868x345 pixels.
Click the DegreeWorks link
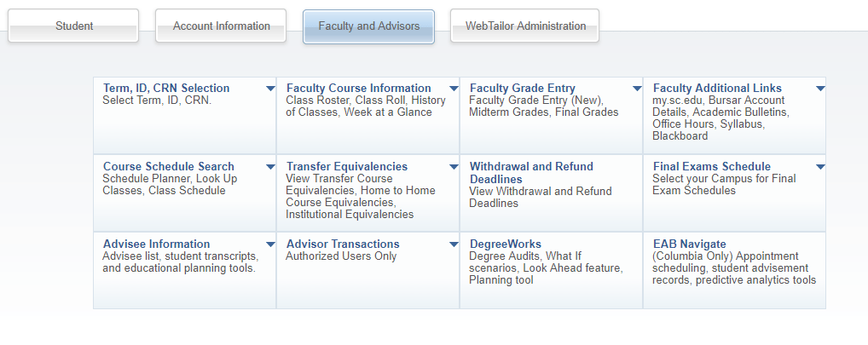click(505, 244)
